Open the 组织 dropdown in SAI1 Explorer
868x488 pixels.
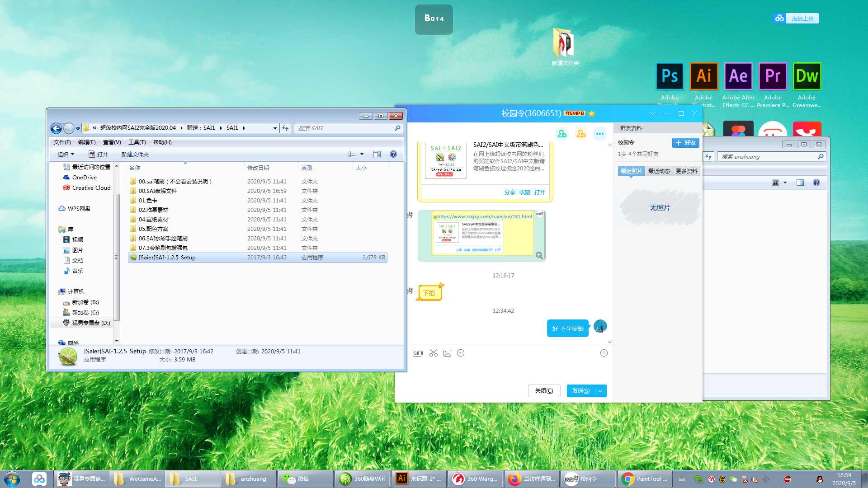coord(66,154)
